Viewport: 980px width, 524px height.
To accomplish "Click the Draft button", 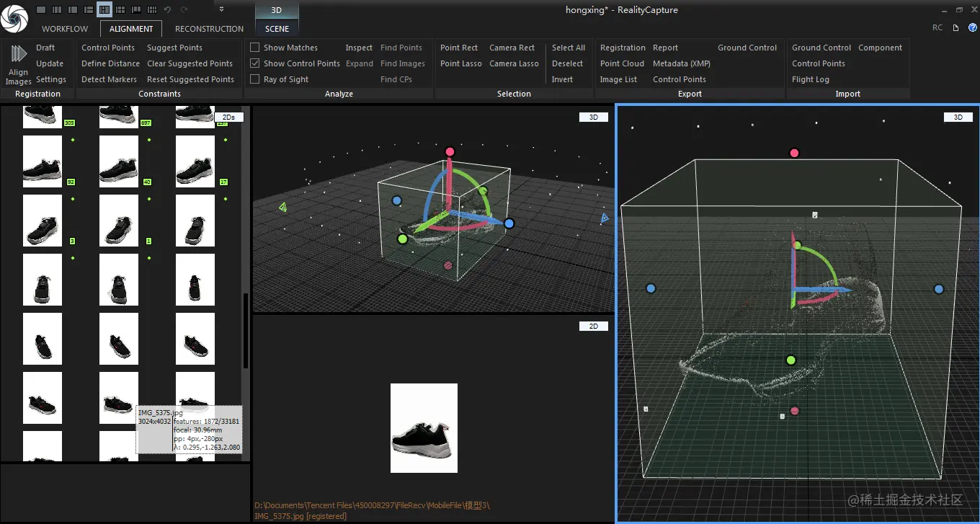I will click(45, 48).
